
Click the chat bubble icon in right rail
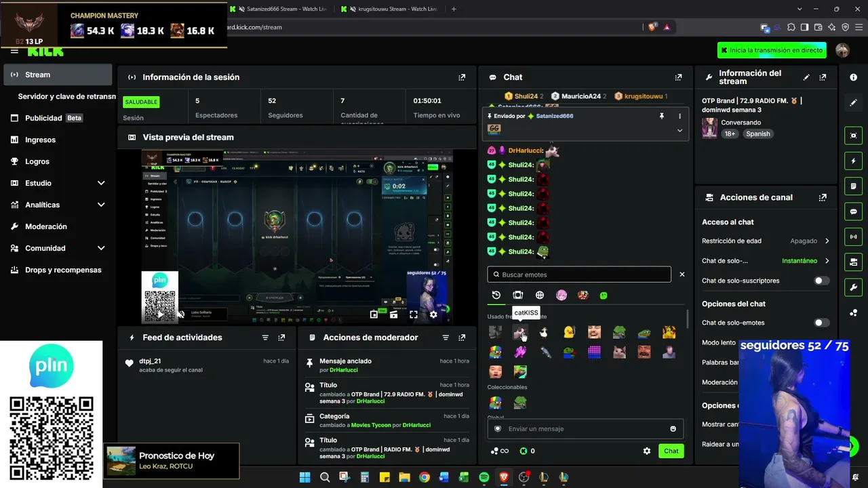tap(853, 211)
